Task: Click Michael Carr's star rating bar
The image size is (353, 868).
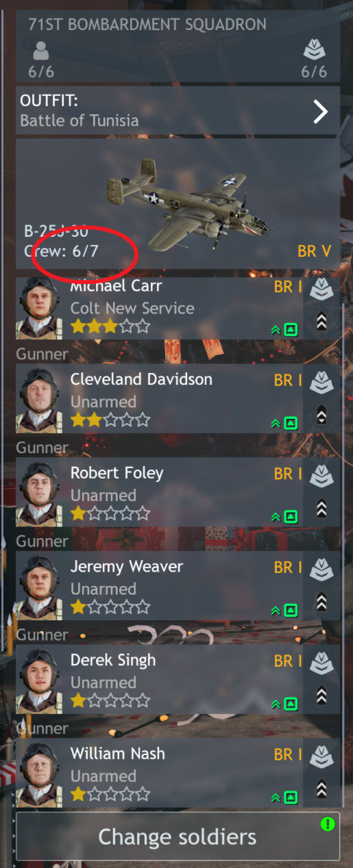Action: click(110, 327)
